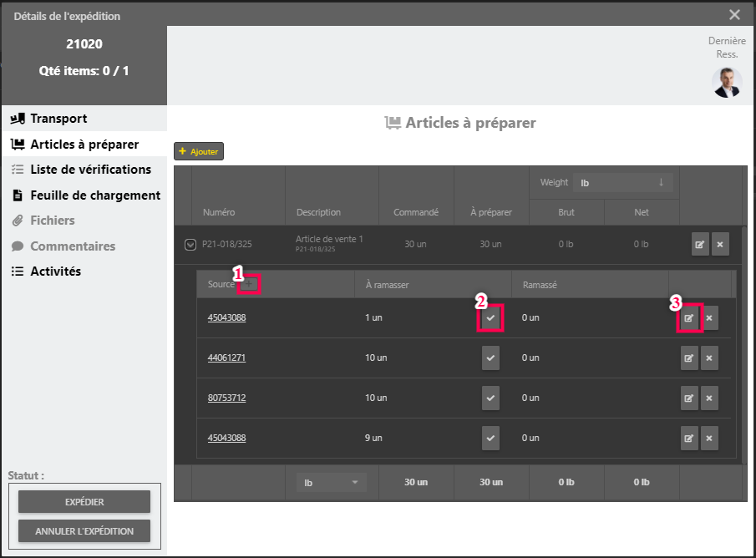Open source link 45043088 with 1 un
The image size is (756, 558).
(x=226, y=317)
